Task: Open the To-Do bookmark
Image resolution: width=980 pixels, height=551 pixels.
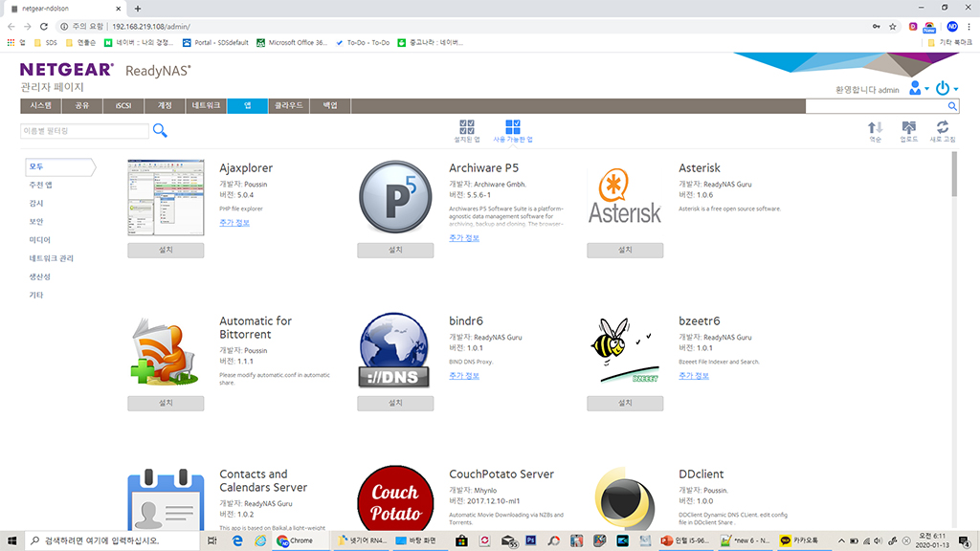Action: tap(363, 42)
